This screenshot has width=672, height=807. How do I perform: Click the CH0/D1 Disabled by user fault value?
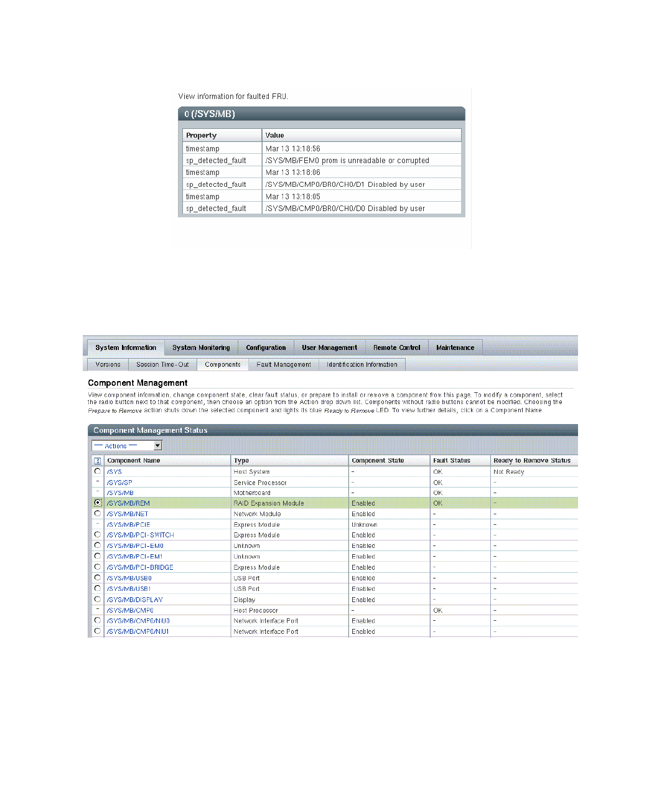coord(345,184)
